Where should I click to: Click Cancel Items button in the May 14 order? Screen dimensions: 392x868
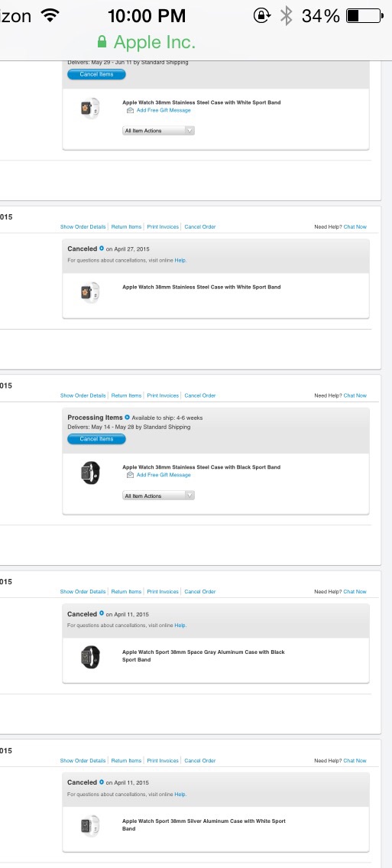pyautogui.click(x=97, y=439)
